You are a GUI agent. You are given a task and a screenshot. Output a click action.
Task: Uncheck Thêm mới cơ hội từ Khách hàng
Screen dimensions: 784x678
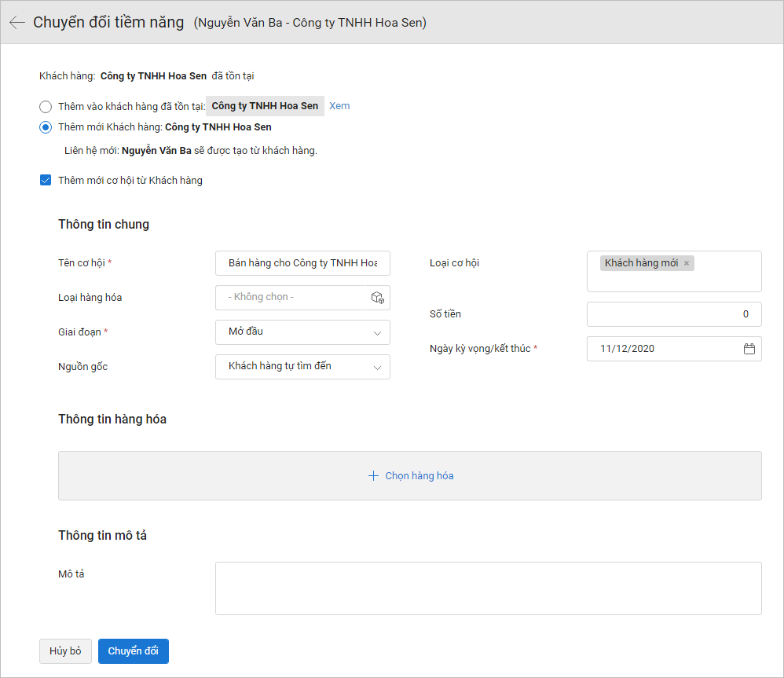click(x=46, y=180)
